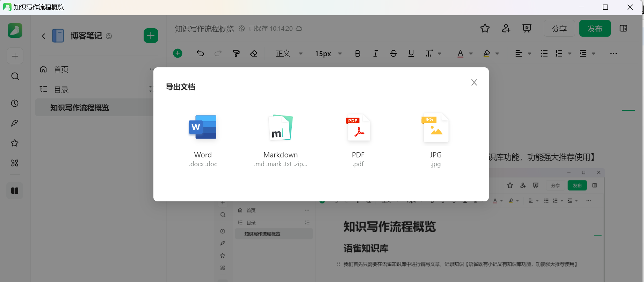Export the document as JPG image
The width and height of the screenshot is (644, 282).
point(435,140)
